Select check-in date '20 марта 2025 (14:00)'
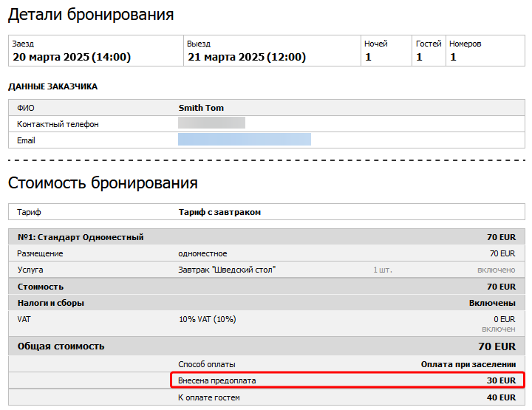 (72, 57)
